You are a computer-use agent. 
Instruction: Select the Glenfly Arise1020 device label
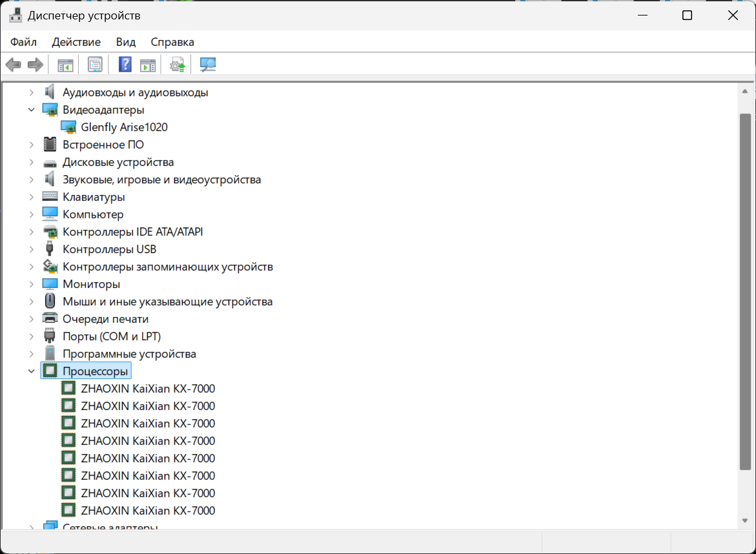(x=125, y=127)
